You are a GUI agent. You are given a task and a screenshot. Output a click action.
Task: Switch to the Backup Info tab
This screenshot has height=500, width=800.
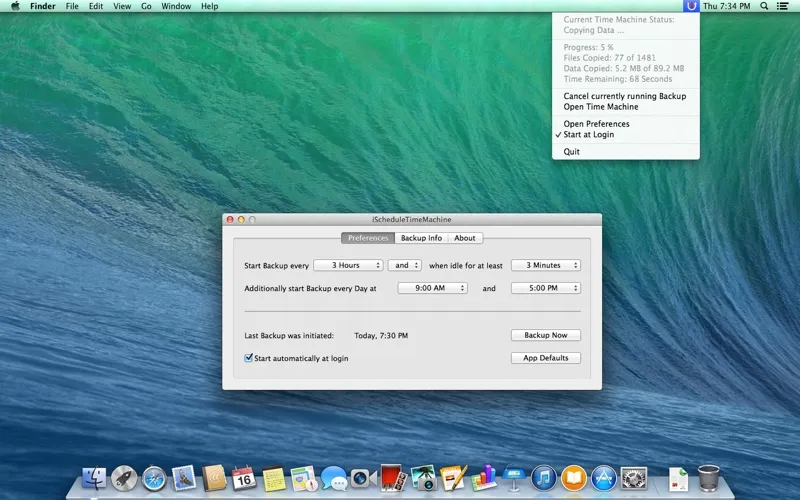pyautogui.click(x=421, y=238)
